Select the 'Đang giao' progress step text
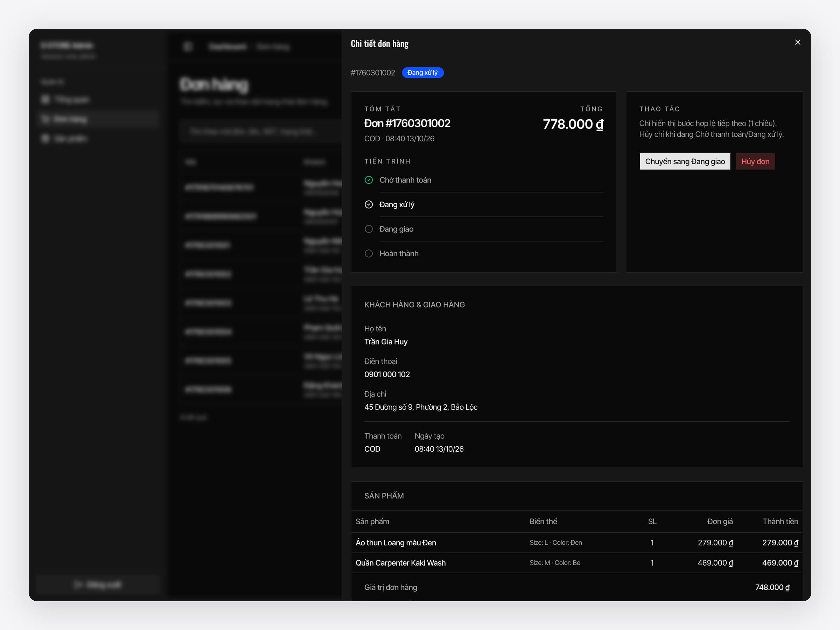The width and height of the screenshot is (840, 630). coord(396,229)
